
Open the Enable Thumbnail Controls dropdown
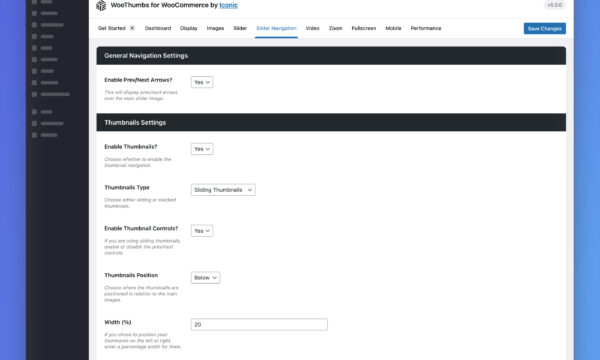tap(202, 231)
